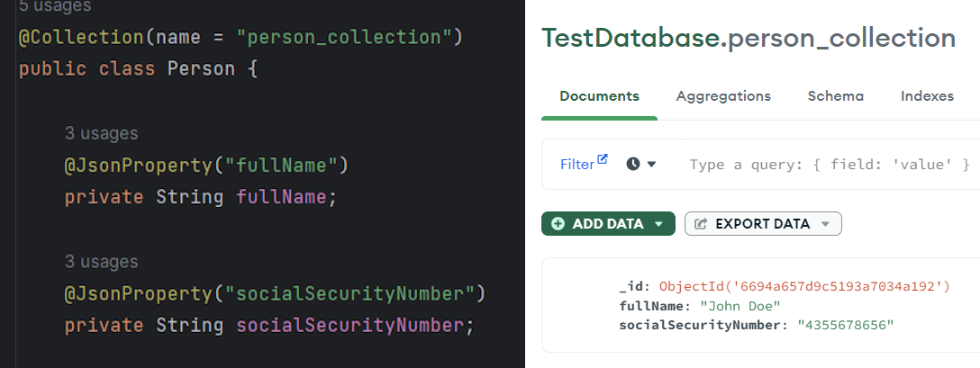Click the ObjectId value in the document
The width and height of the screenshot is (980, 368).
805,286
